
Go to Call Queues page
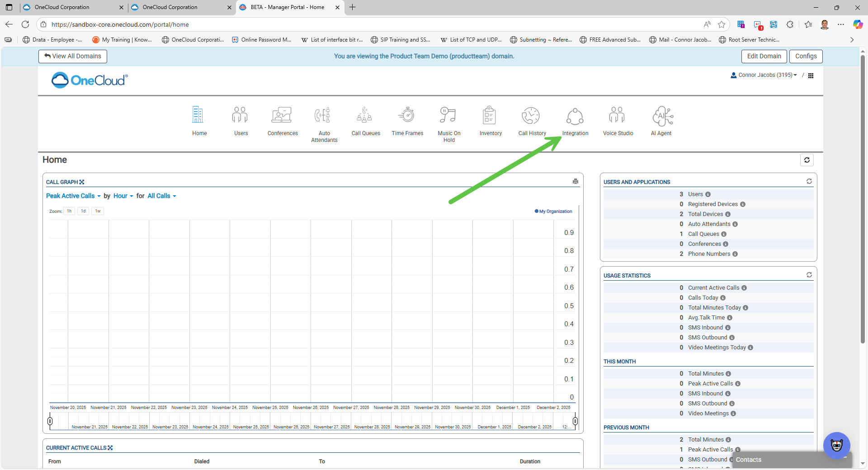pyautogui.click(x=365, y=116)
